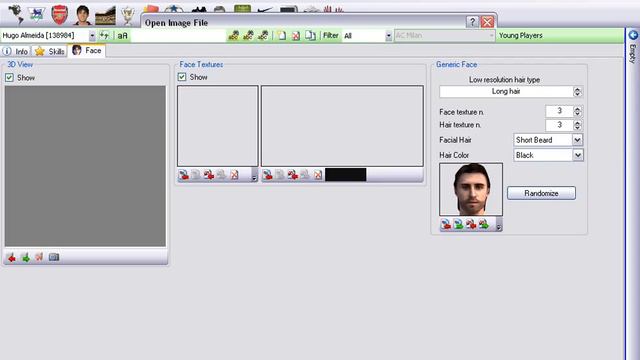Open the Hair Color Black dropdown

578,155
